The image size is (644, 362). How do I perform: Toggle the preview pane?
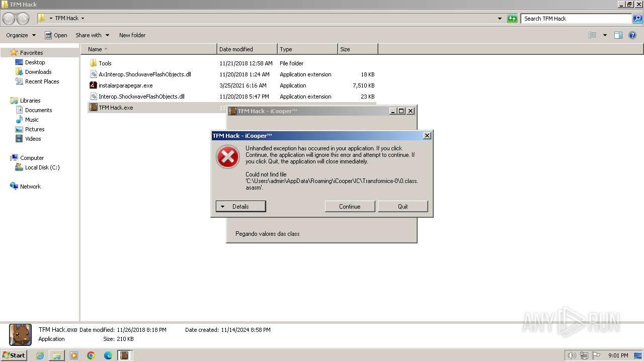[x=618, y=35]
